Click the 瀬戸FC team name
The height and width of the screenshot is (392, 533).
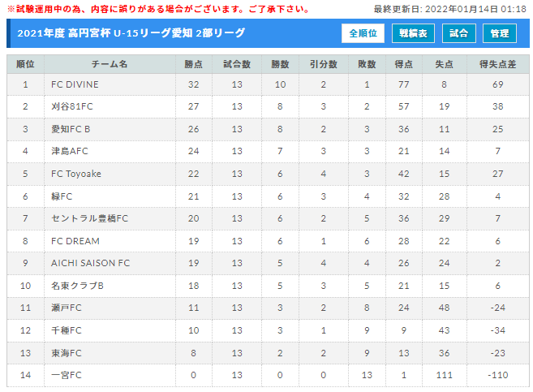[67, 308]
